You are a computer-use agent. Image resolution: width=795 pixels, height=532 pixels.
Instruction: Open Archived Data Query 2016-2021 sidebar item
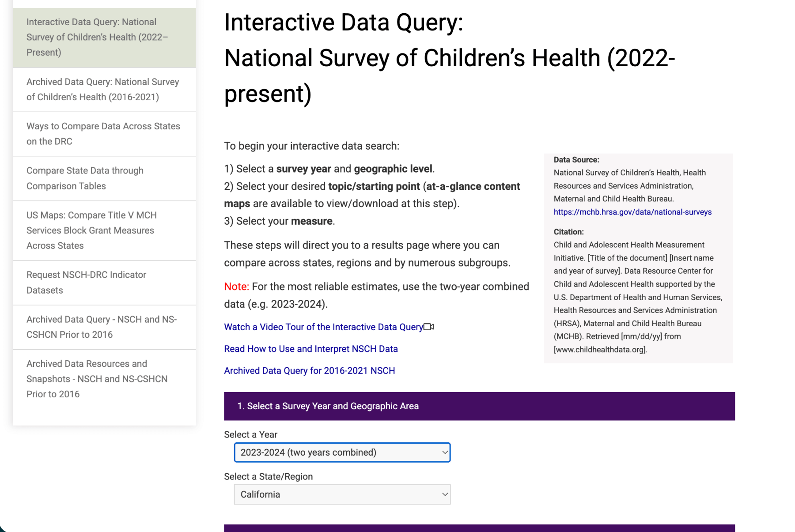105,90
